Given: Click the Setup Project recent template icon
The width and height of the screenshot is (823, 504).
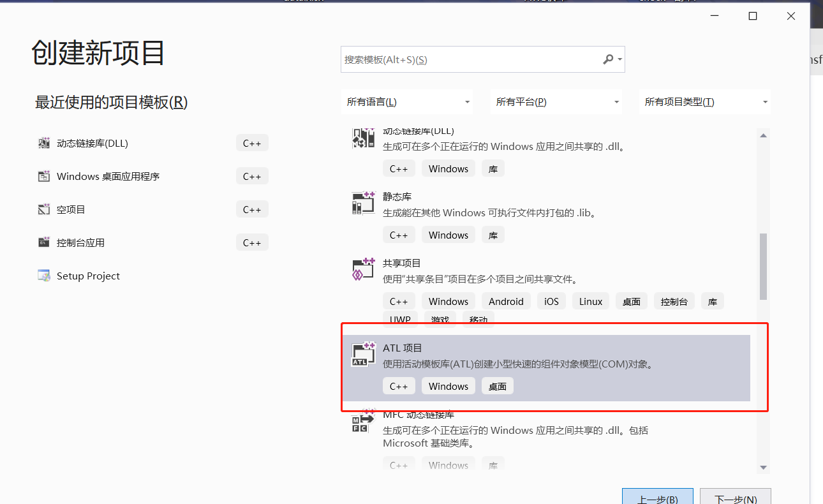Looking at the screenshot, I should [x=44, y=276].
